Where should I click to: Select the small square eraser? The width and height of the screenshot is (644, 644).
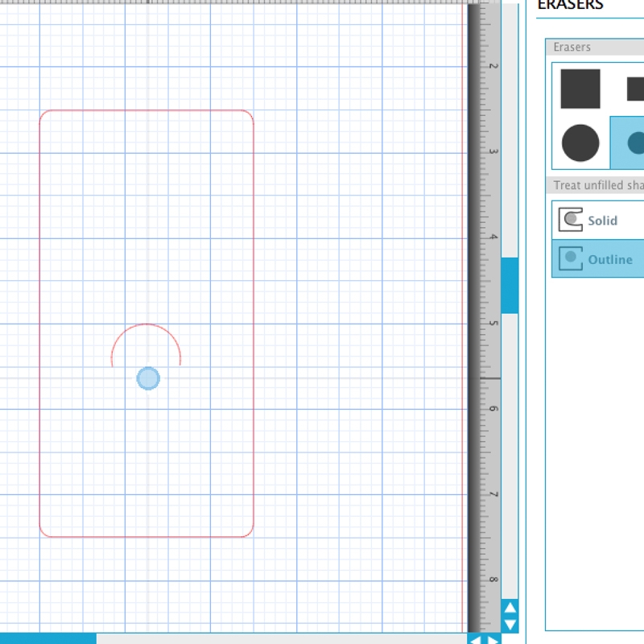[635, 89]
